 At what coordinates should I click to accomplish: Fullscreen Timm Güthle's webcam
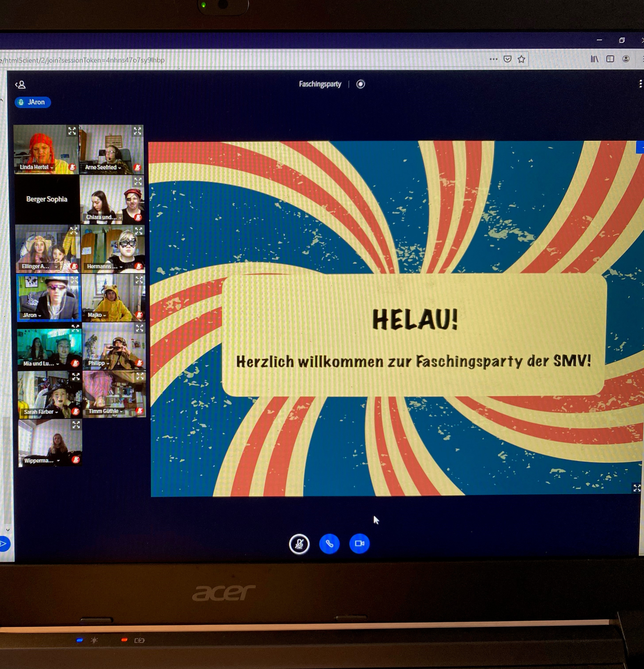140,376
